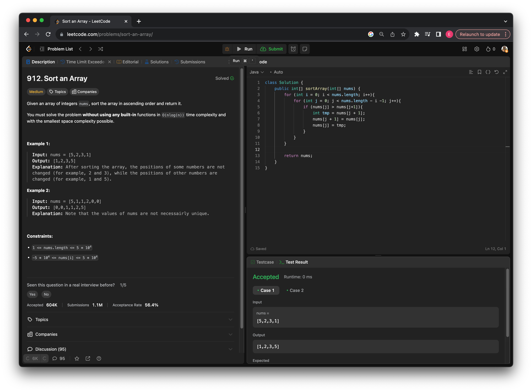
Task: Click Yes for seen in real interview
Action: 32,294
